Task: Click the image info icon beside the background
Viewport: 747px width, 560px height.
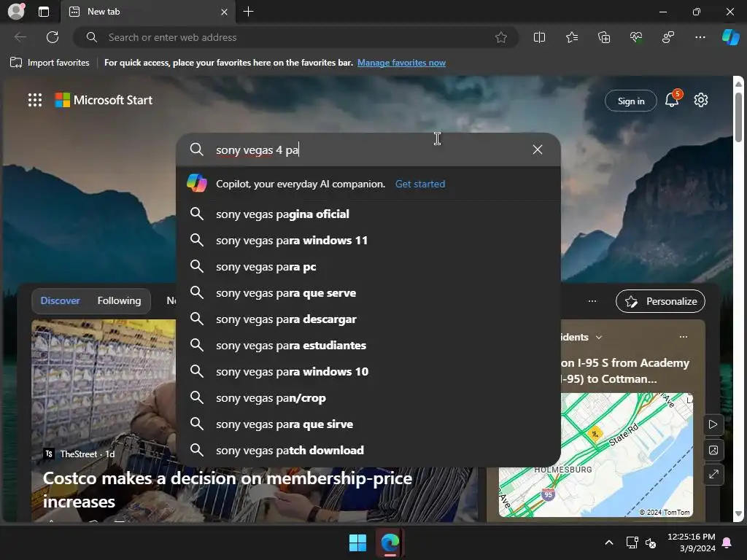Action: tap(713, 449)
